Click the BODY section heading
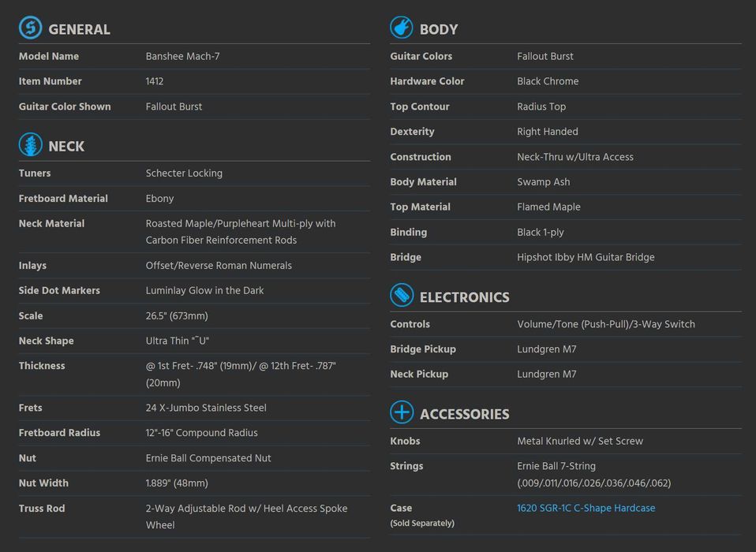 pyautogui.click(x=438, y=29)
